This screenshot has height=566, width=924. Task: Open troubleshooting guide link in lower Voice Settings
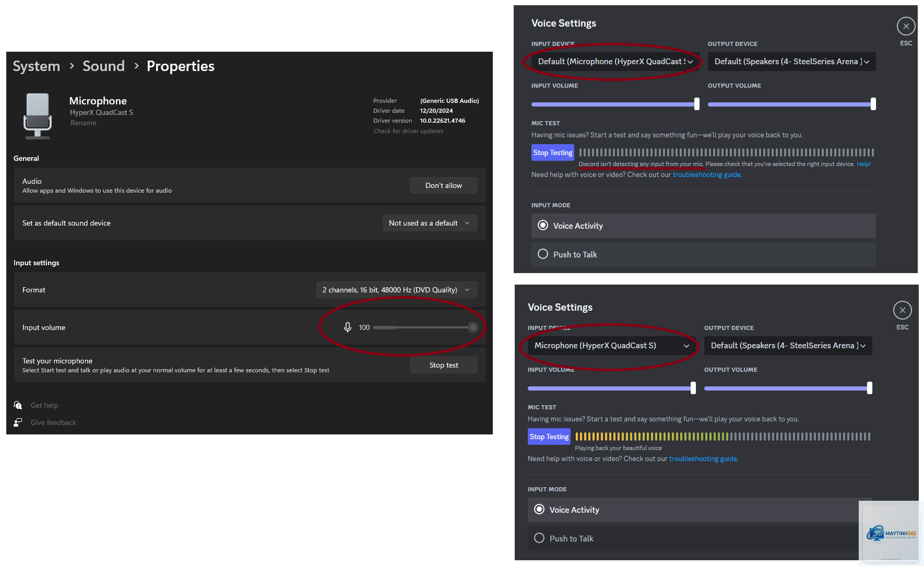pos(703,459)
